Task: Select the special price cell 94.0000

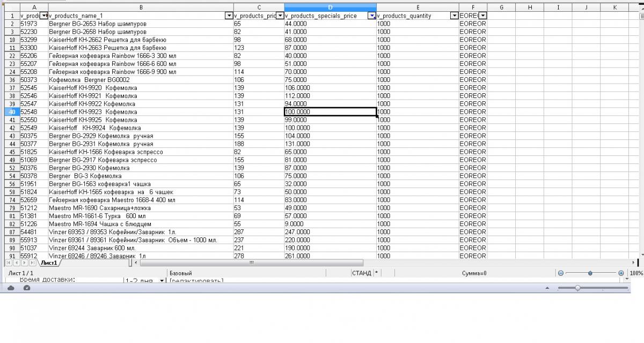Action: (x=330, y=104)
